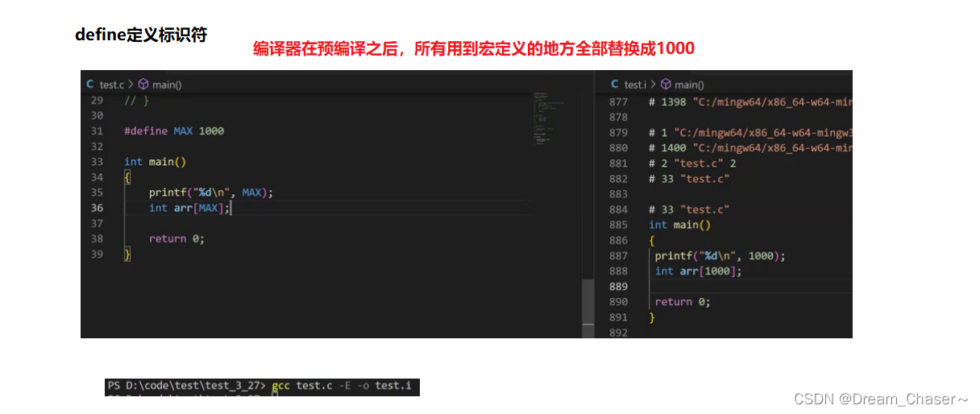Click the 'gcc test.c -E -o test.i' terminal command
Screen dimensions: 980x414
(x=342, y=386)
